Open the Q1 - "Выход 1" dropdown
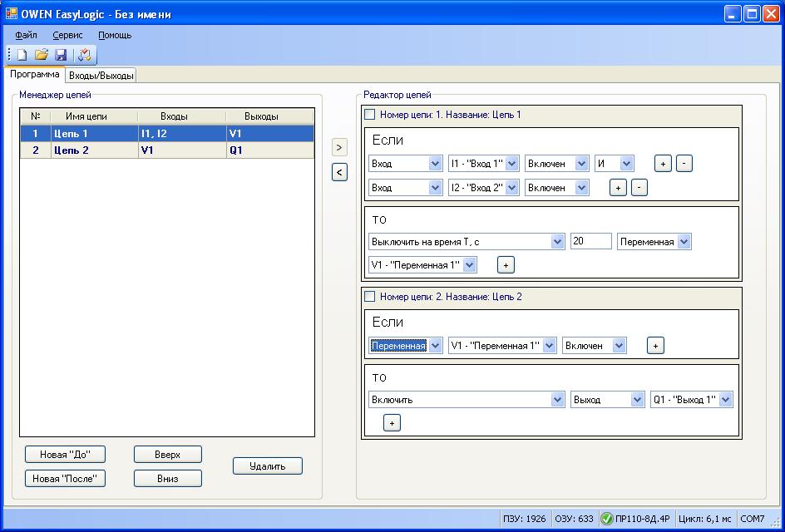The image size is (785, 532). click(691, 400)
